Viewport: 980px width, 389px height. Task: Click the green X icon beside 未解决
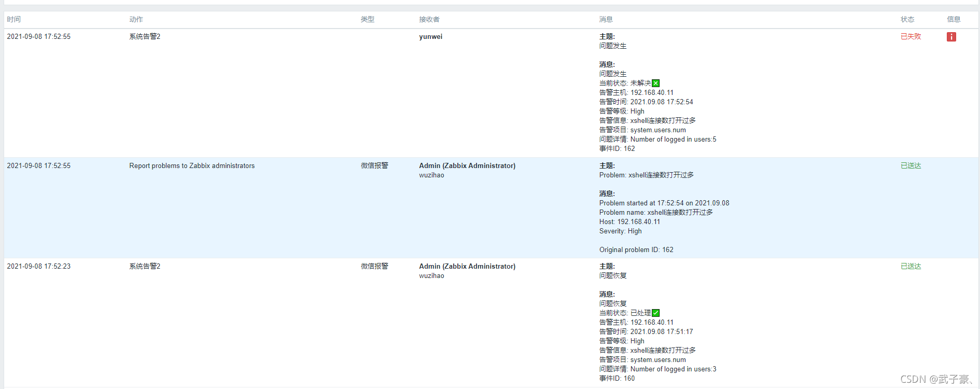(655, 83)
